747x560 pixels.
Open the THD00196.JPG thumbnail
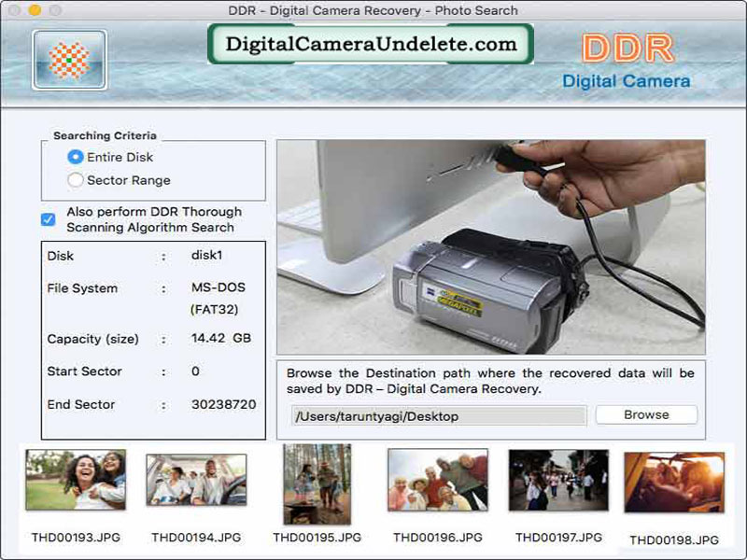pyautogui.click(x=437, y=478)
